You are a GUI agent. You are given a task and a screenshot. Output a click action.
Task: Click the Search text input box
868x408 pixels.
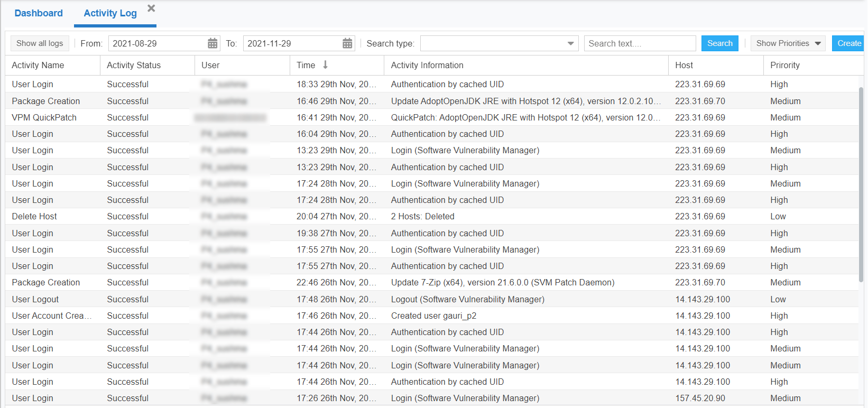tap(640, 43)
